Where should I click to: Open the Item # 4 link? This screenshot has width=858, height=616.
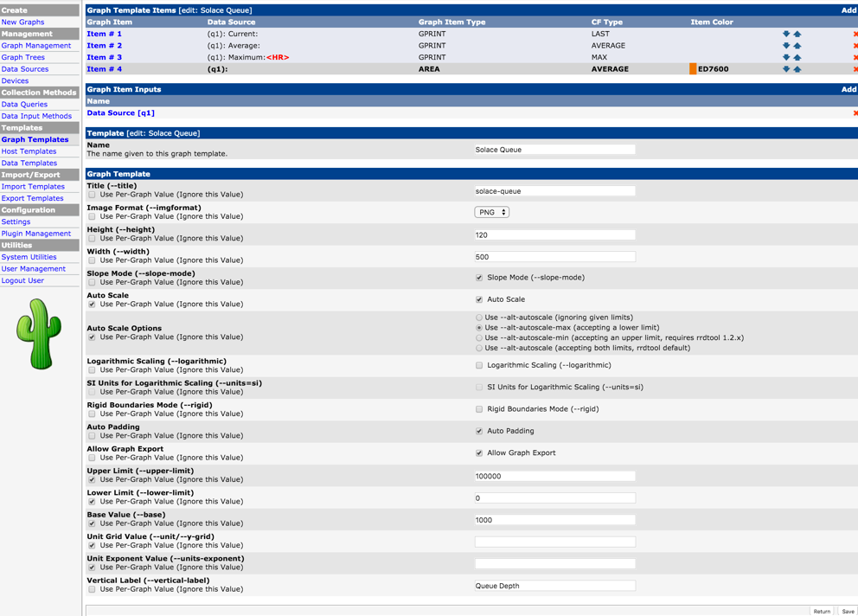pyautogui.click(x=104, y=69)
